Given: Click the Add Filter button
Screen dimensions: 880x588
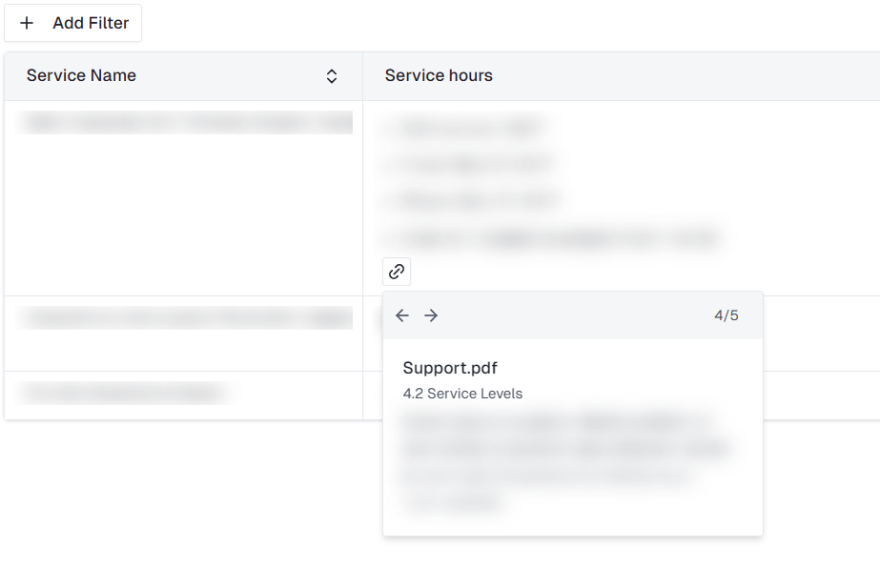Looking at the screenshot, I should 73,23.
